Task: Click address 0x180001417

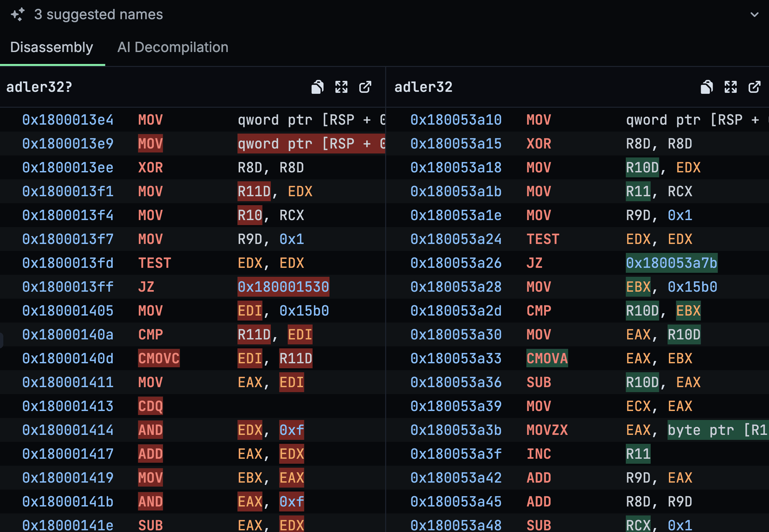Action: point(68,454)
